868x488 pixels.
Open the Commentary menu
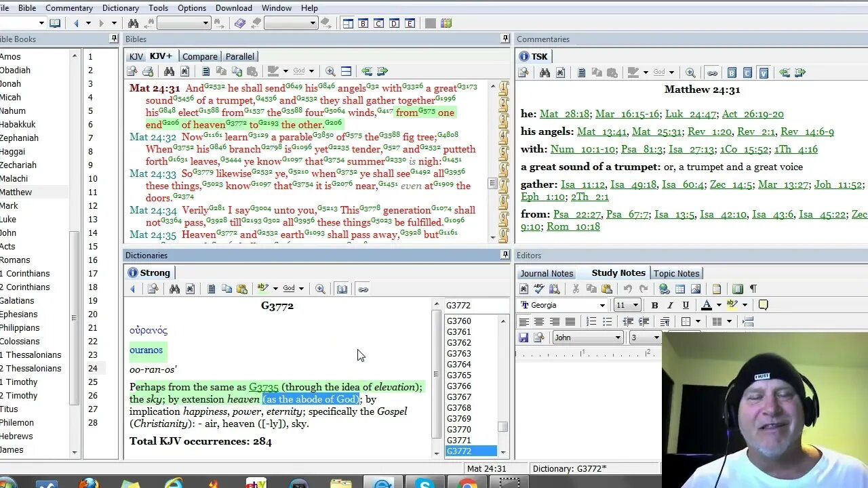click(x=69, y=8)
